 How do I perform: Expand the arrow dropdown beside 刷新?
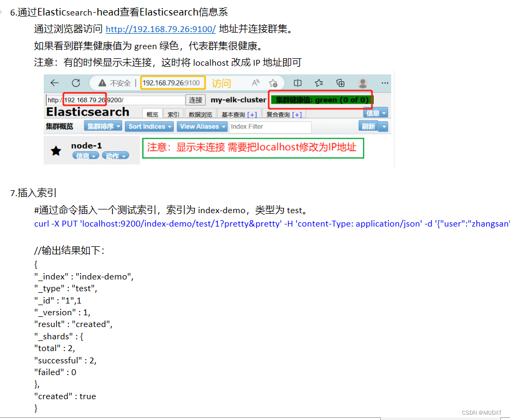point(384,126)
